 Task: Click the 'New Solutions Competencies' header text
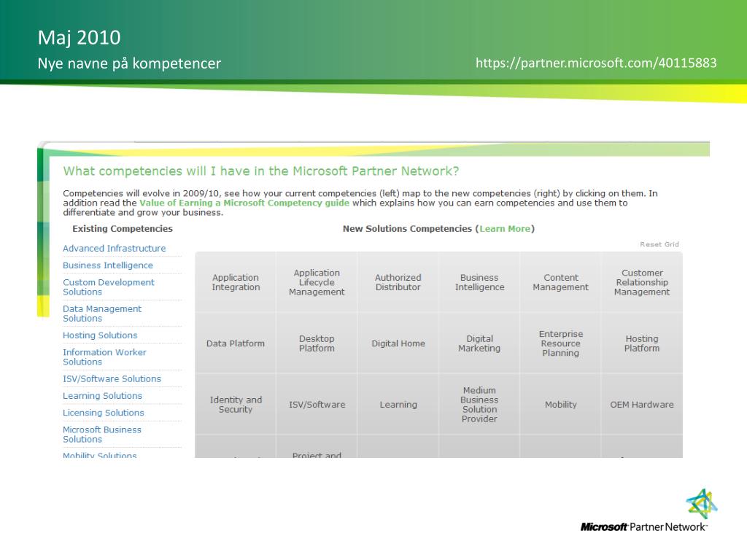[x=407, y=228]
